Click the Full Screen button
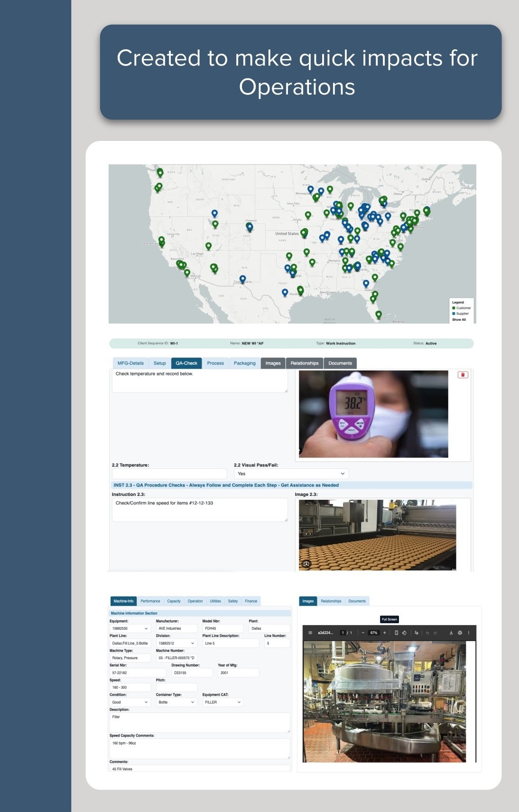Screen dimensions: 519x812 (389, 619)
